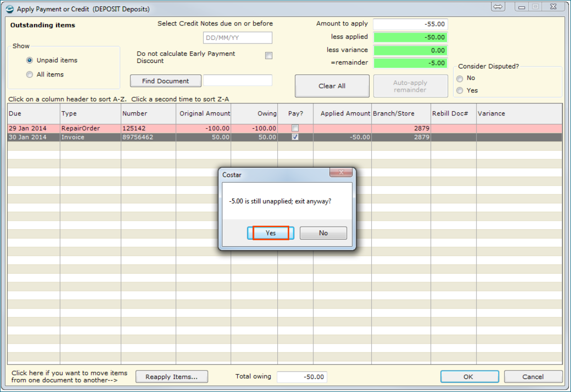Screen dimensions: 571x392
Task: Click the Invoice type cell
Action: (x=90, y=137)
